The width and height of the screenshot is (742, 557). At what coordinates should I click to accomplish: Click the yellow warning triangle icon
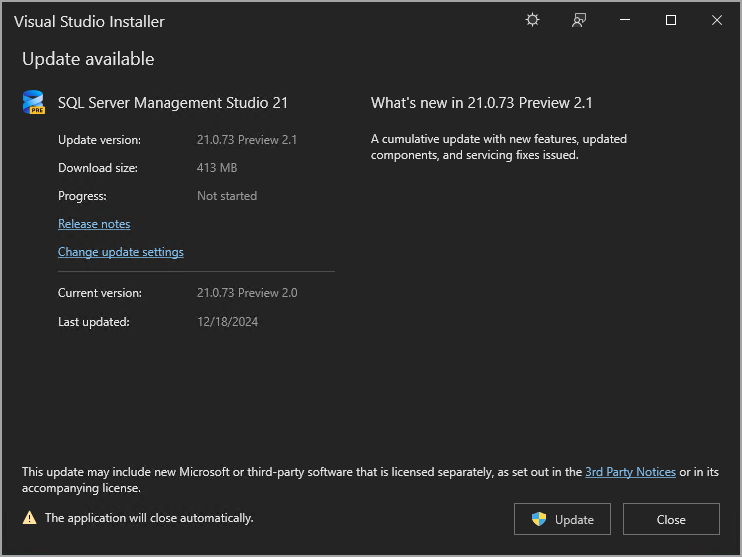(x=30, y=518)
